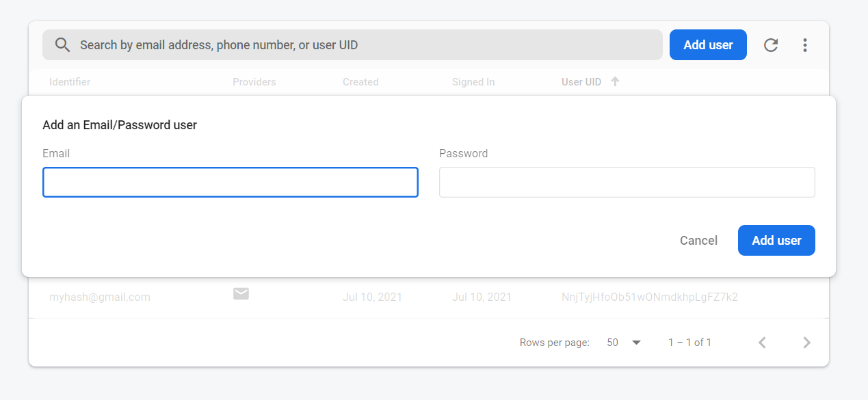
Task: Go to the next page of users
Action: pyautogui.click(x=806, y=343)
